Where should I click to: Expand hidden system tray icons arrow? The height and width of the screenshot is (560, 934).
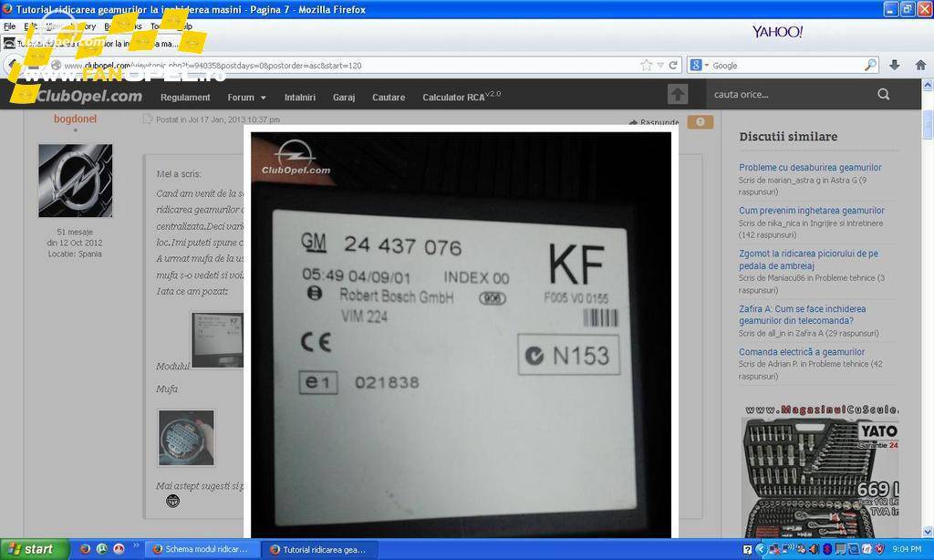coord(760,549)
